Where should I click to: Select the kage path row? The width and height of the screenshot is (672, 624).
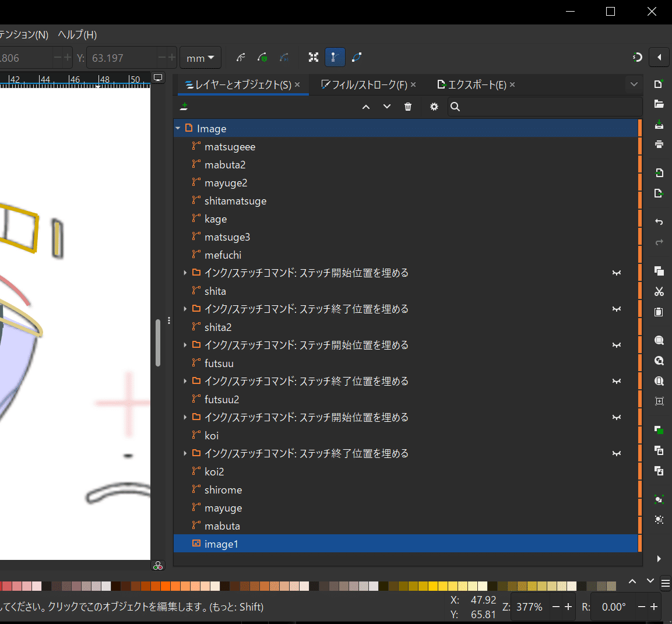coord(406,219)
